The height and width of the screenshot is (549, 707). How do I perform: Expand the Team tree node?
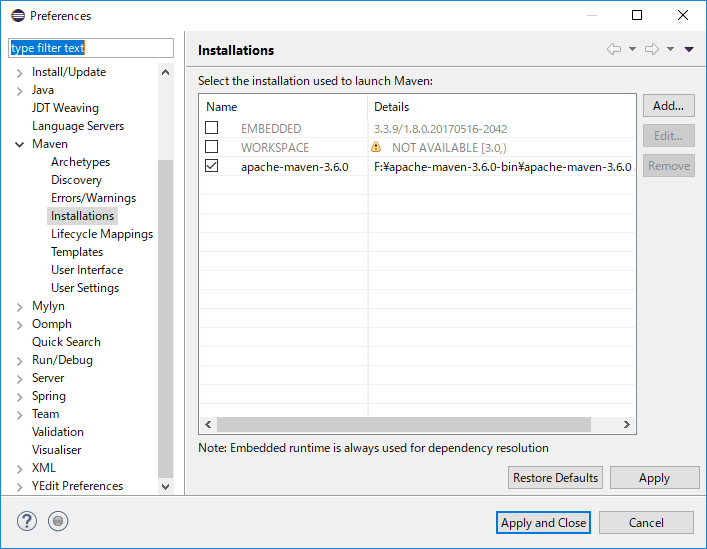coord(19,415)
